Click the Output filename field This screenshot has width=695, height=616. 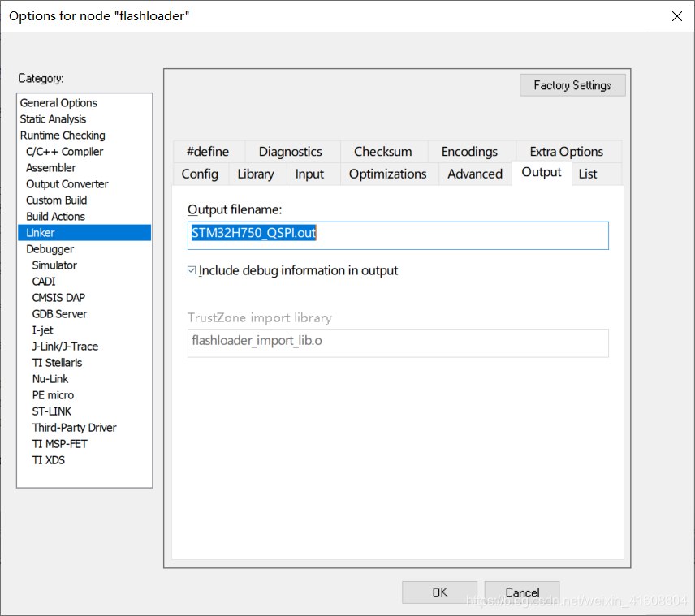398,235
